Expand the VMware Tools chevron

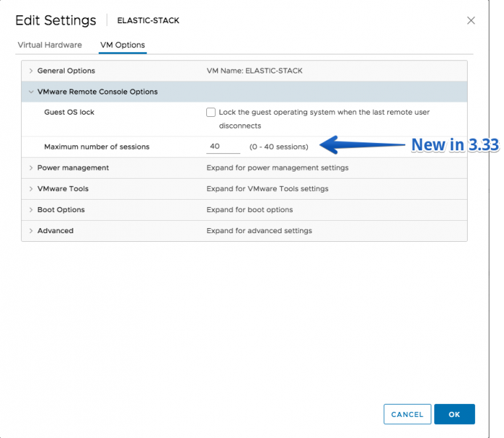point(31,189)
